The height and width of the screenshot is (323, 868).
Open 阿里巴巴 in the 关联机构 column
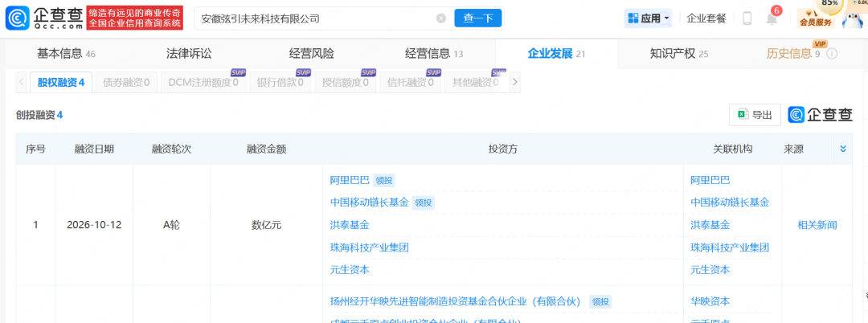tap(710, 180)
